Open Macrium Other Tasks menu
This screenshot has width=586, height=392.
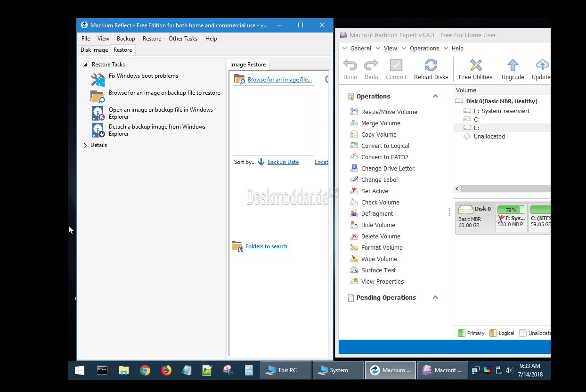[x=183, y=39]
